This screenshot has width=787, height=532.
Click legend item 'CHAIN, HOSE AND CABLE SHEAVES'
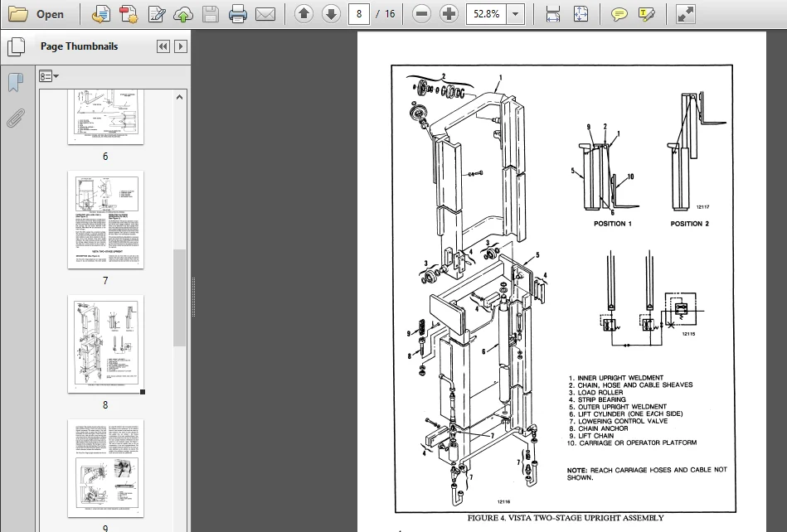pyautogui.click(x=635, y=385)
